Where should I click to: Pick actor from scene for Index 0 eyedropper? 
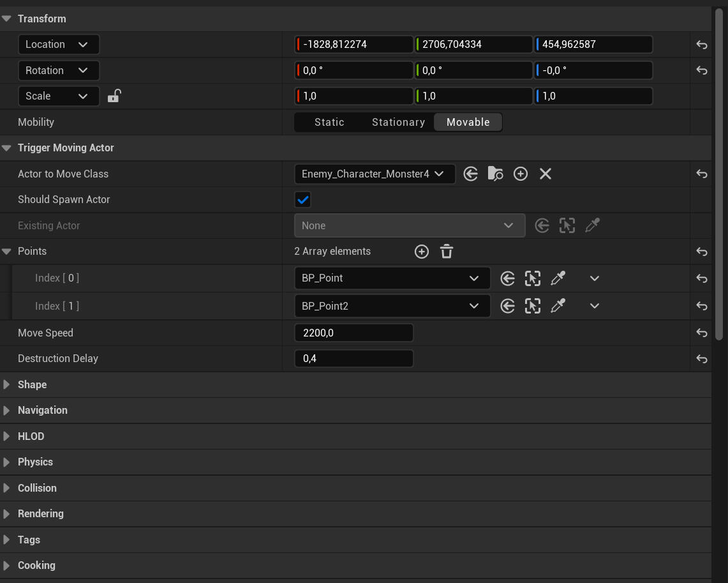coord(558,278)
